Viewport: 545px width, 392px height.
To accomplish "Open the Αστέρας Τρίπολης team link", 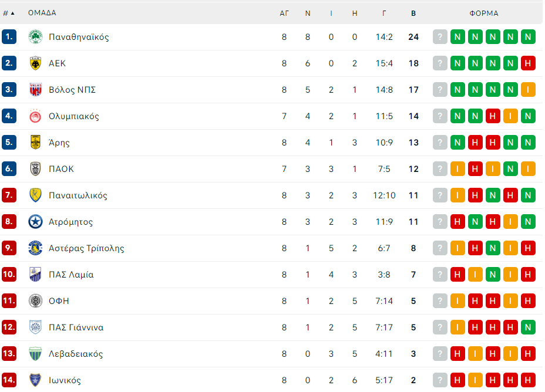I will [x=86, y=248].
